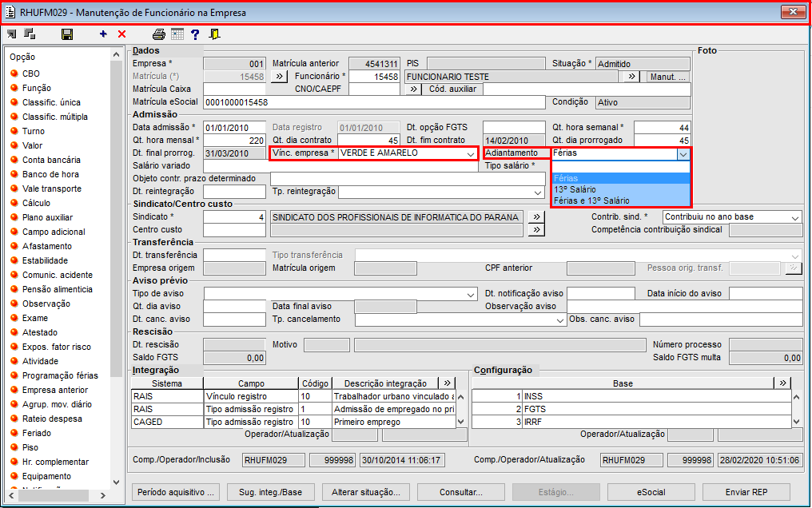The width and height of the screenshot is (812, 508).
Task: Click the Dt. transferência field
Action: [235, 255]
